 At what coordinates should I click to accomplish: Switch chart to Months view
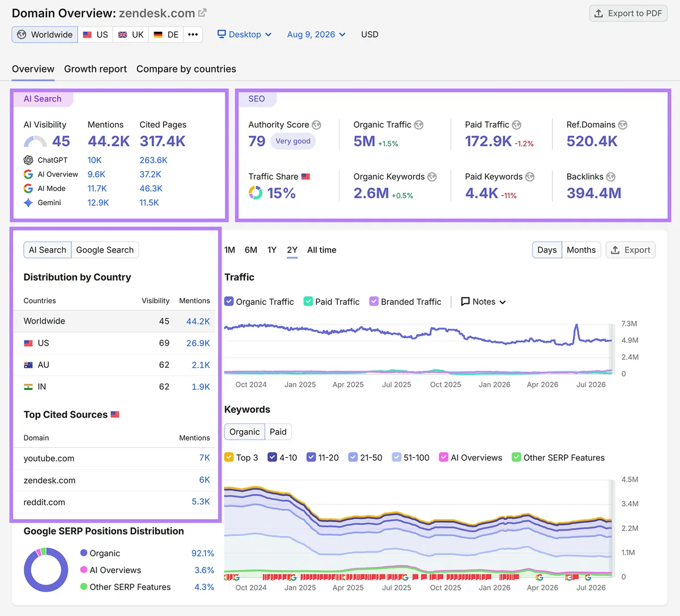tap(581, 250)
